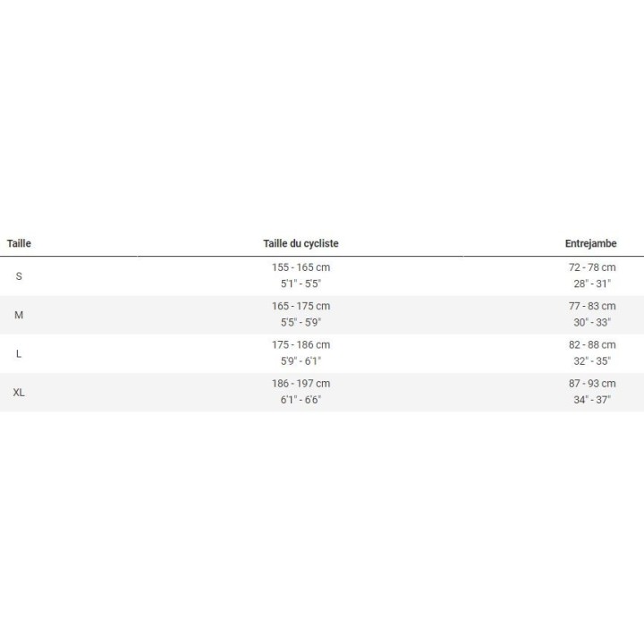
Task: Click the 5'1" - 5'5" height value
Action: tap(301, 284)
